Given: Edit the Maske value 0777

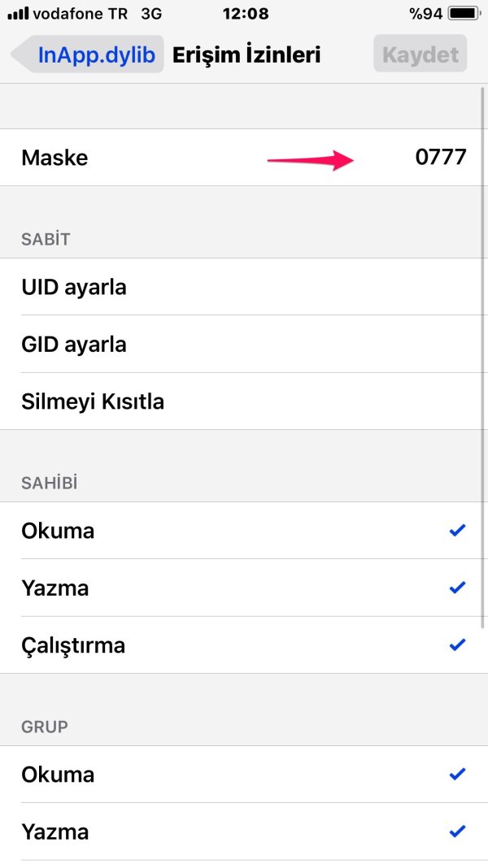Looking at the screenshot, I should (440, 157).
